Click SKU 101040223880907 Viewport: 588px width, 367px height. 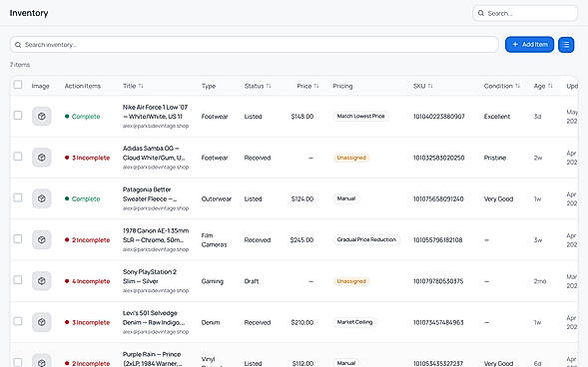(438, 117)
